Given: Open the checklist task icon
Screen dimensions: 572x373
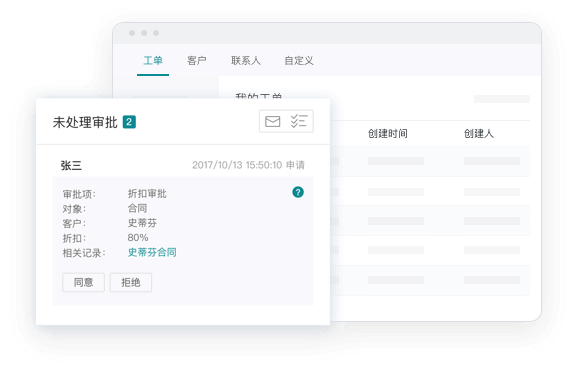Looking at the screenshot, I should [x=299, y=121].
